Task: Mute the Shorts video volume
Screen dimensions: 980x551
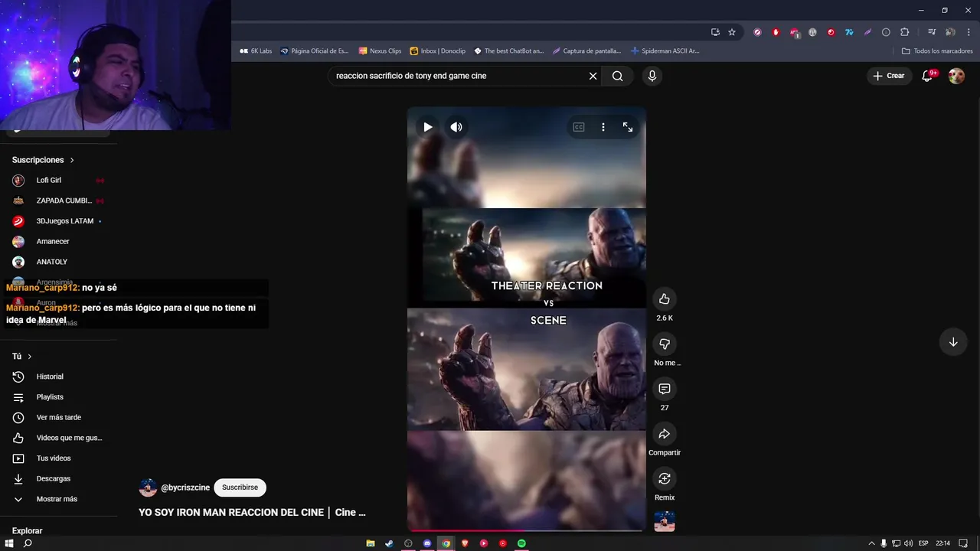Action: click(456, 127)
